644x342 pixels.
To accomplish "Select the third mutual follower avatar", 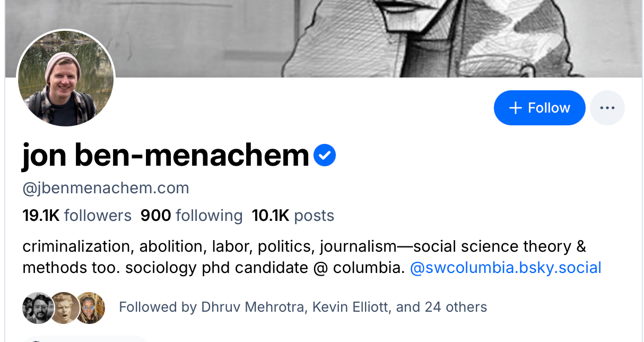I will pyautogui.click(x=90, y=307).
